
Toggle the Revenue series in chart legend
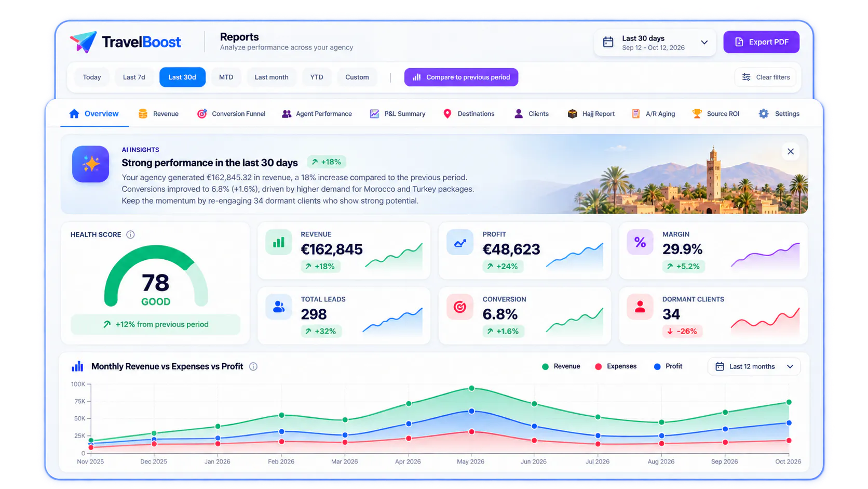561,366
